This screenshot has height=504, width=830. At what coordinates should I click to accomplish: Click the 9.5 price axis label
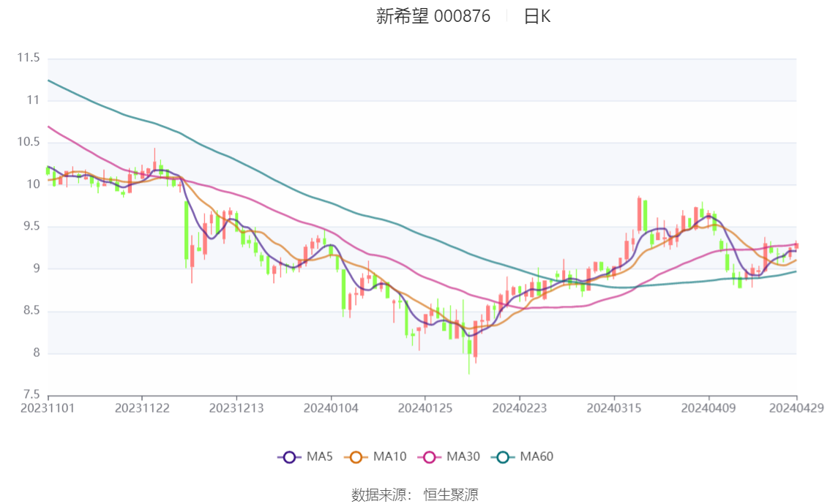(31, 226)
